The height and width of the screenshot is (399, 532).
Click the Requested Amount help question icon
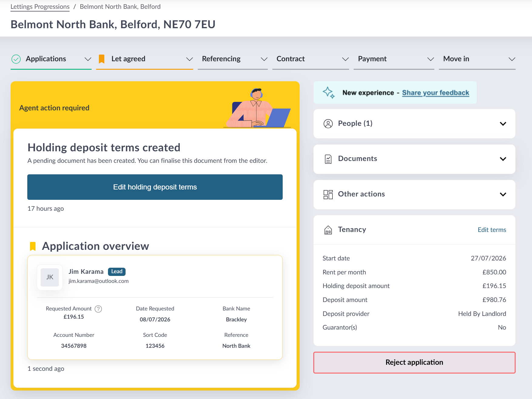coord(98,309)
